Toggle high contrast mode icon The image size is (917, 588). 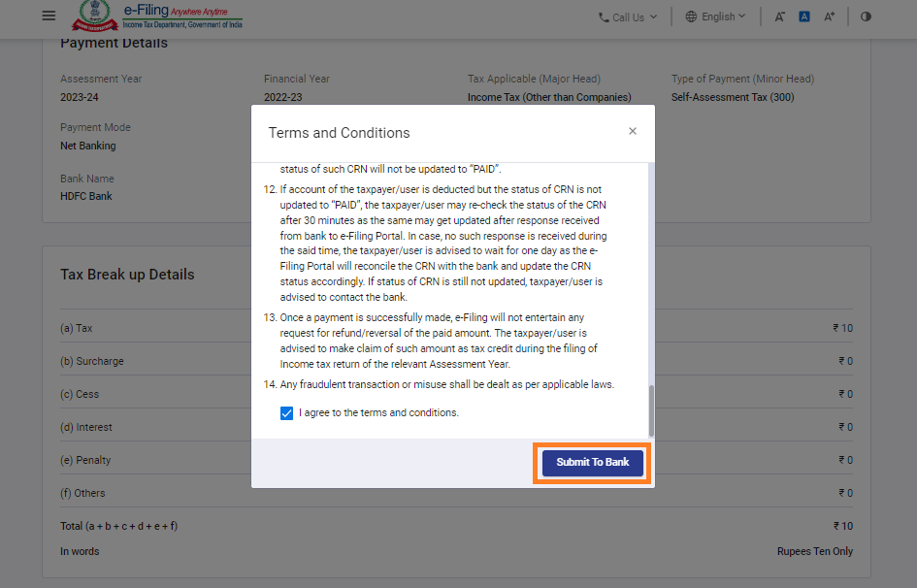coord(866,16)
